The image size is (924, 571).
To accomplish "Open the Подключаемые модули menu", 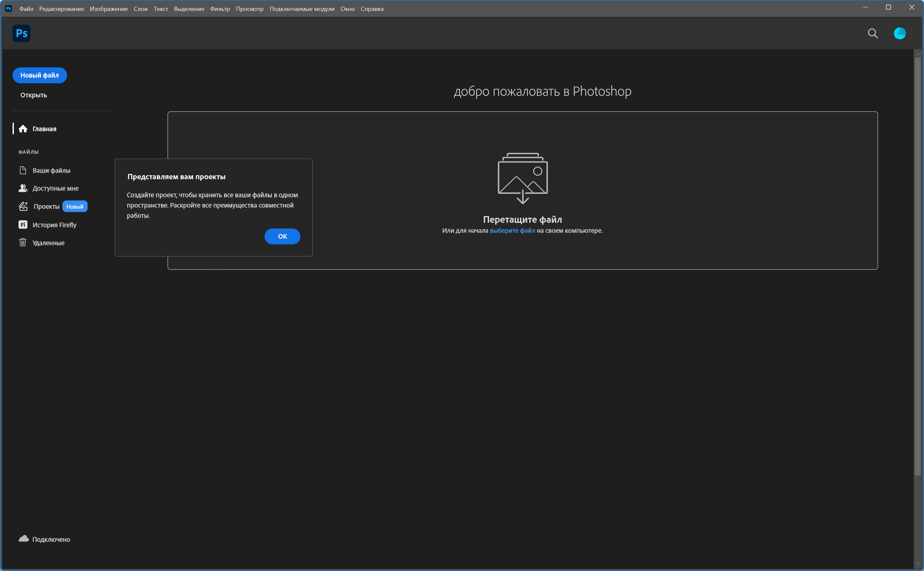I will click(302, 9).
